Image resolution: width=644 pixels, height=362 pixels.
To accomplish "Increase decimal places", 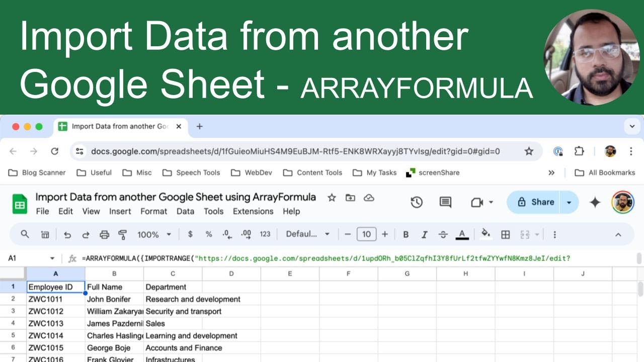I will click(x=246, y=234).
